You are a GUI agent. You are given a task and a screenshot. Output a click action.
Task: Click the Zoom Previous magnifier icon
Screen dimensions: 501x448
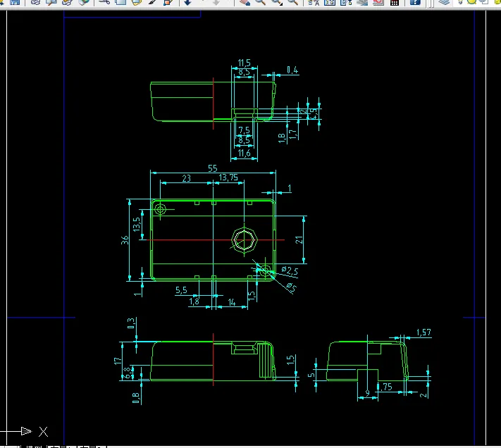(x=292, y=2)
